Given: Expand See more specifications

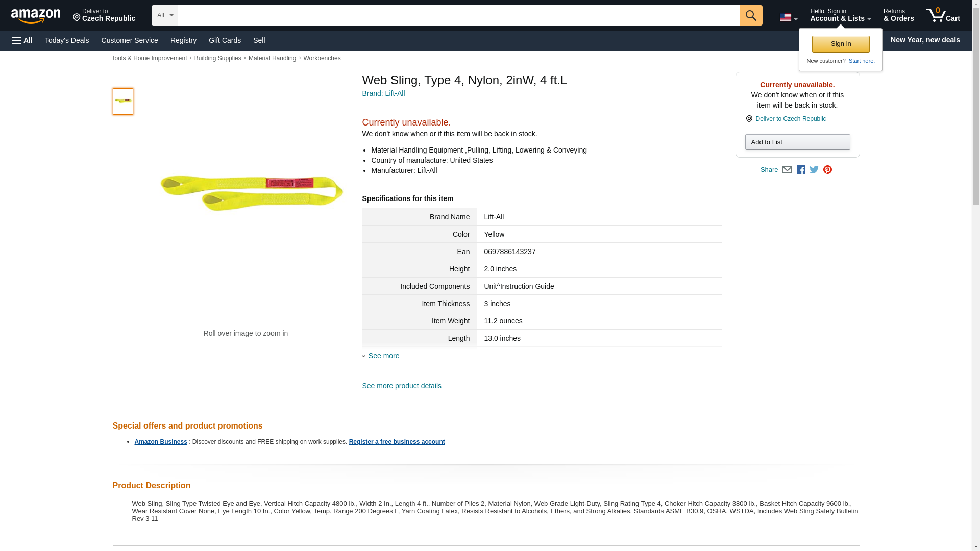Looking at the screenshot, I should [x=383, y=356].
